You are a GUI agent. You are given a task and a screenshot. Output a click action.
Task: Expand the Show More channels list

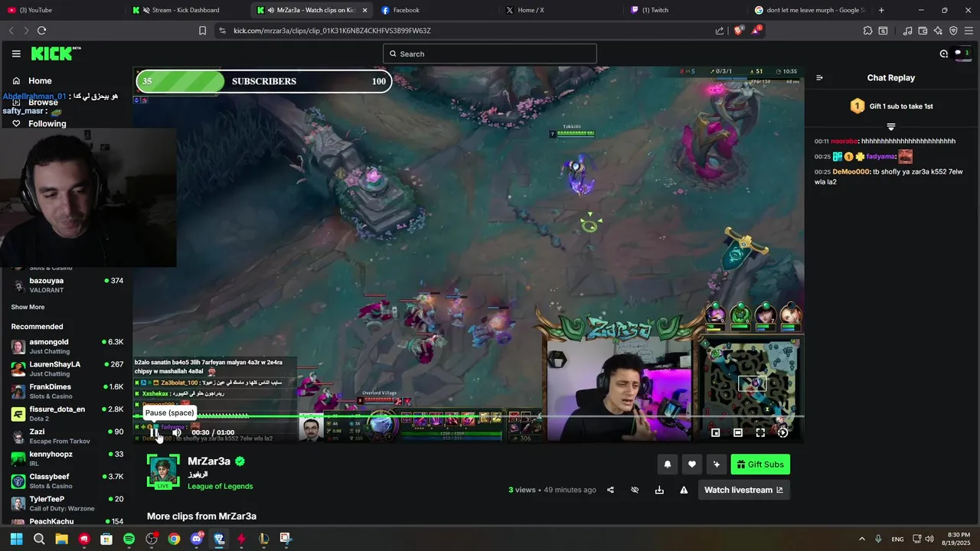pos(28,307)
